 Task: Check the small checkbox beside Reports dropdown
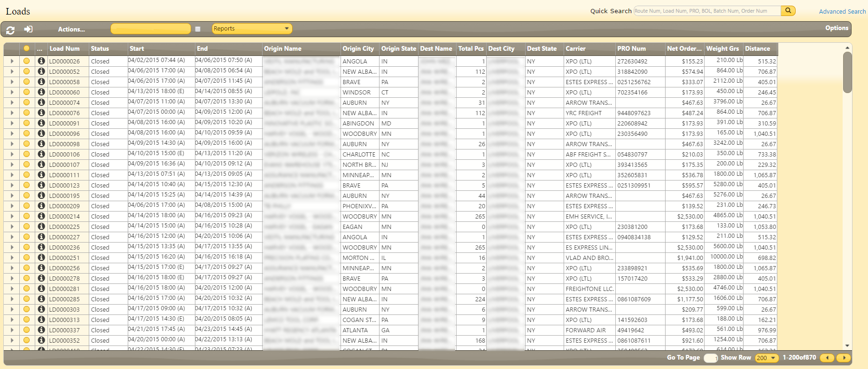coord(198,29)
